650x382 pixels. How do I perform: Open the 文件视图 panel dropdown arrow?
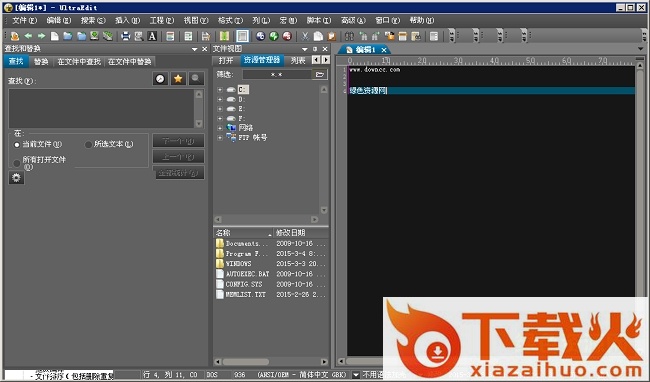(x=304, y=49)
